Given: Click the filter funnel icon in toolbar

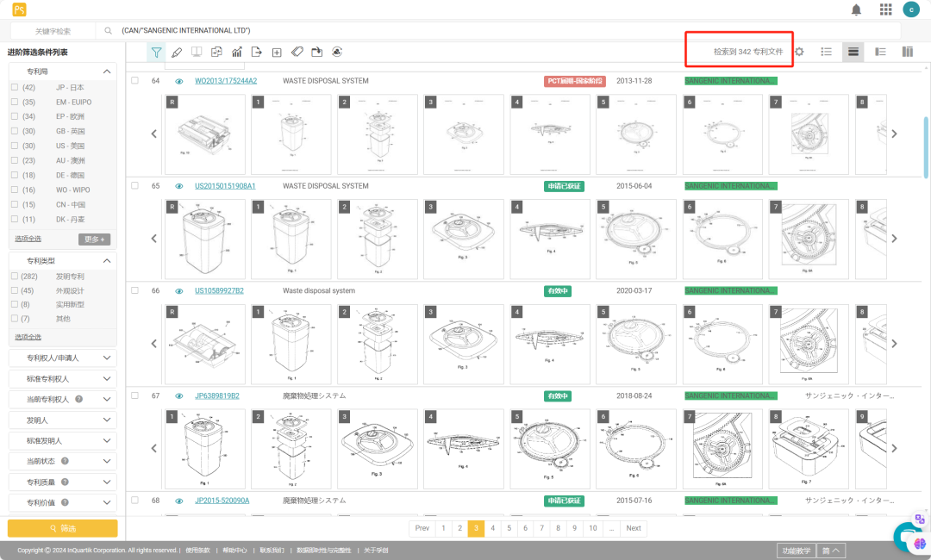Looking at the screenshot, I should [156, 53].
